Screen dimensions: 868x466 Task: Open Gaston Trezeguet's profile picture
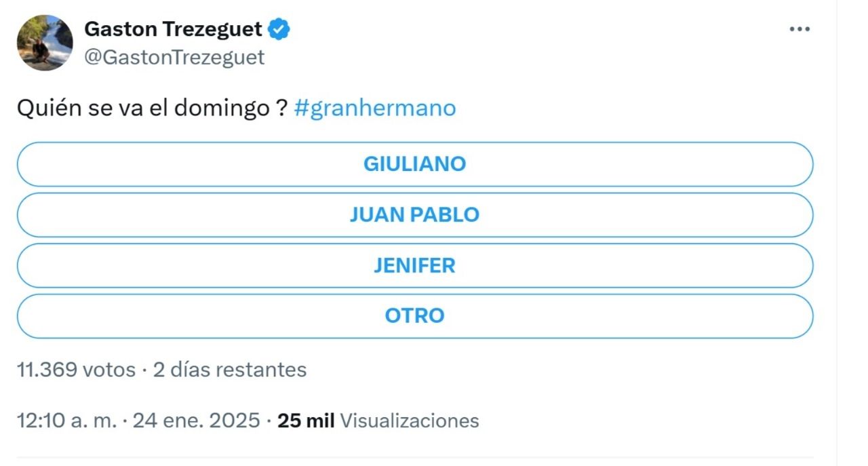pyautogui.click(x=45, y=43)
